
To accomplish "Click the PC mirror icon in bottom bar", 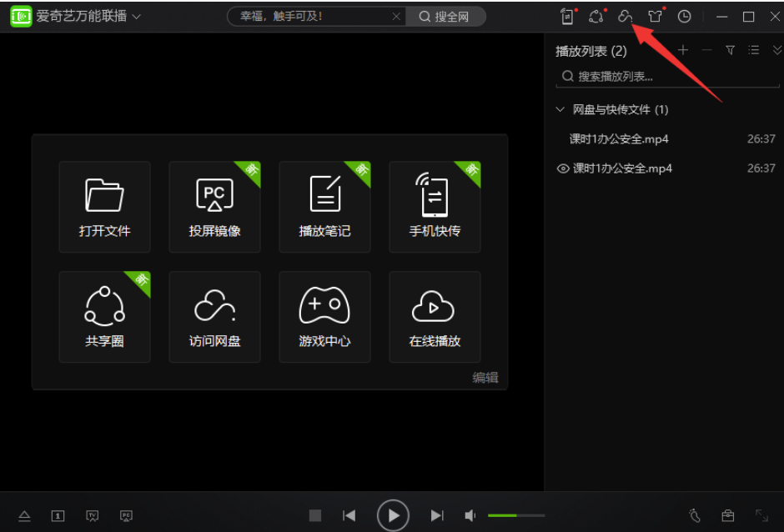I will [126, 515].
